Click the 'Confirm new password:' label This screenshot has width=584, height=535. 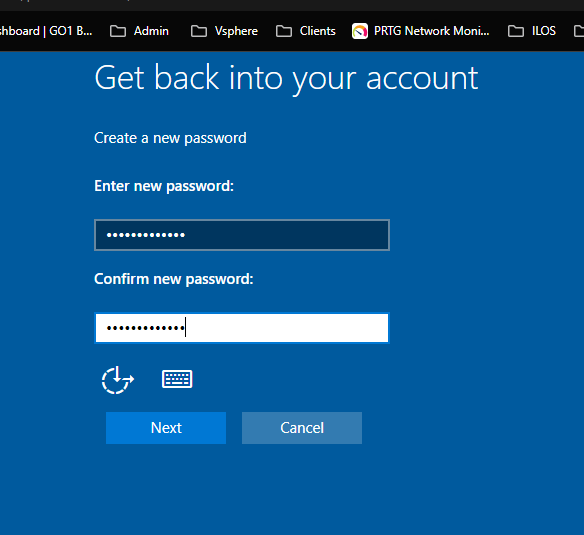click(x=174, y=279)
